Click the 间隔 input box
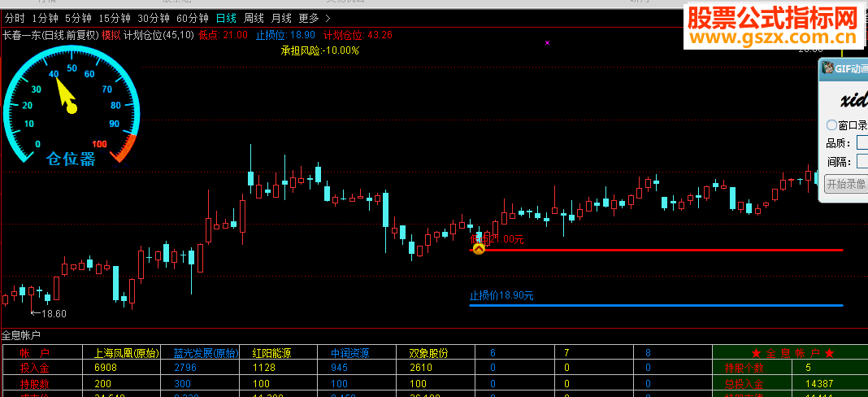 (862, 161)
